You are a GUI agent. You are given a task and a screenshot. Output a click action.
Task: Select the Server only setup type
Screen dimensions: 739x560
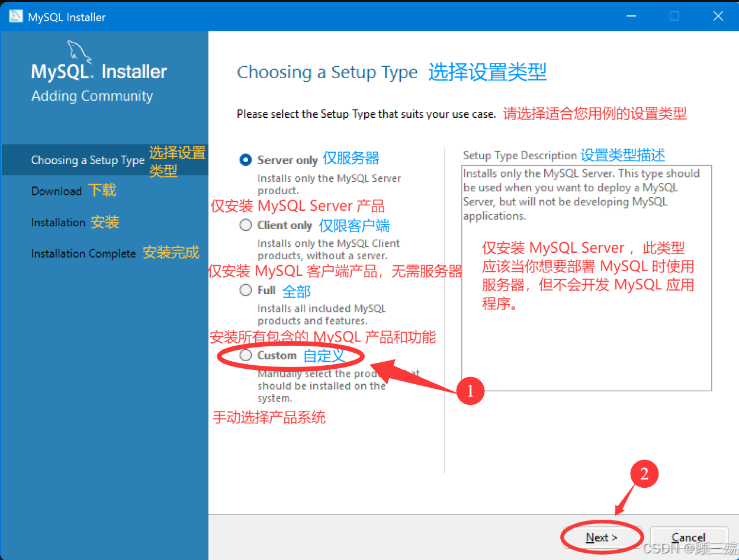[246, 160]
